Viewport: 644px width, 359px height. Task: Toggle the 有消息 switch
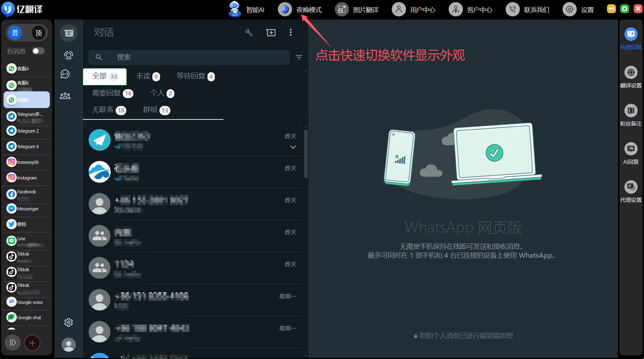click(38, 51)
